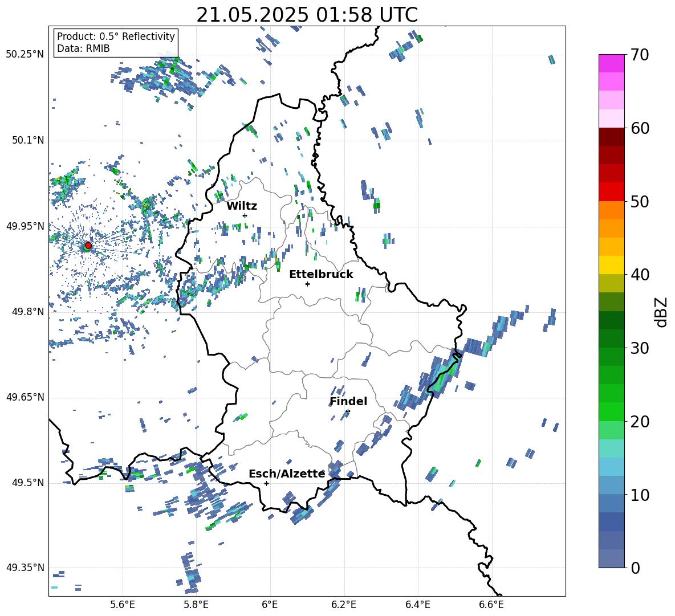Image resolution: width=675 pixels, height=616 pixels.
Task: Click the 30 value on the colorbar
Action: click(x=640, y=348)
